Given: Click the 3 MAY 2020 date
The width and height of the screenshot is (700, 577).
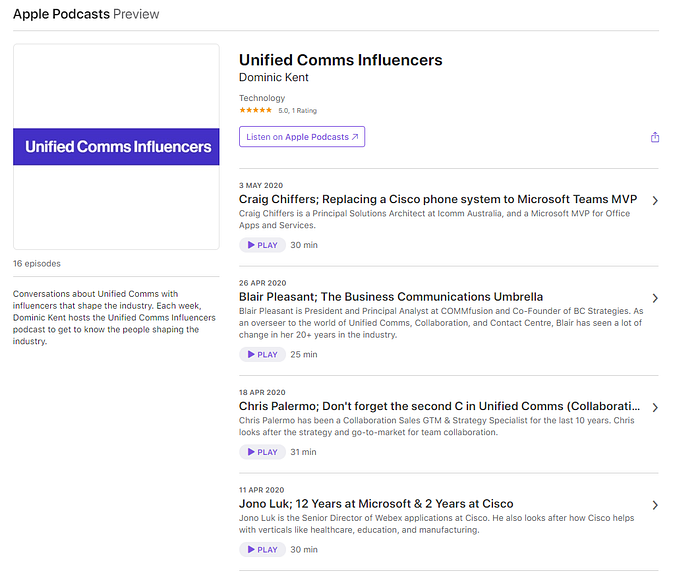Looking at the screenshot, I should click(x=261, y=185).
